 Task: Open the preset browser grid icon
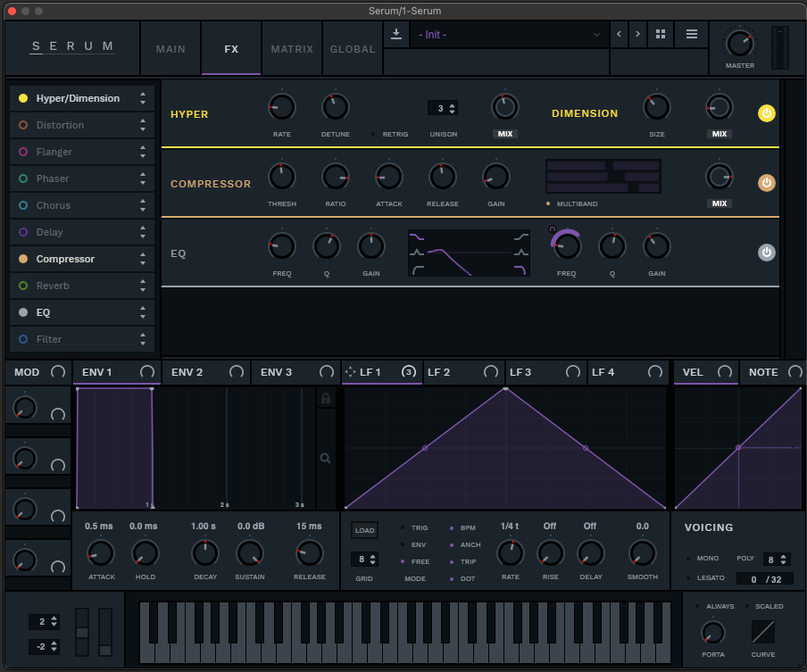point(661,34)
